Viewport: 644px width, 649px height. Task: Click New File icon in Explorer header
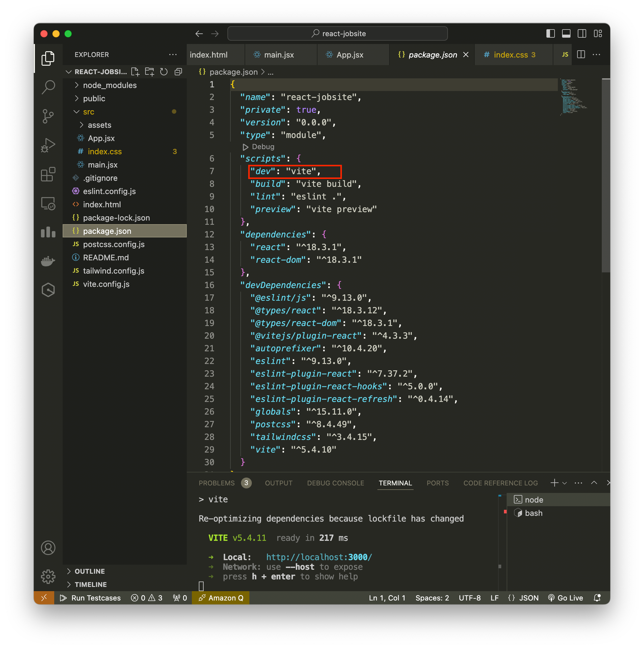(135, 72)
